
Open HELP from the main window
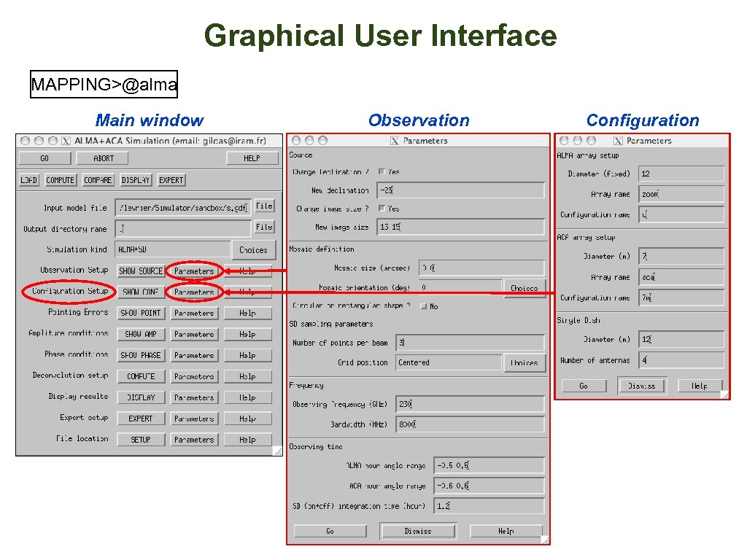252,158
